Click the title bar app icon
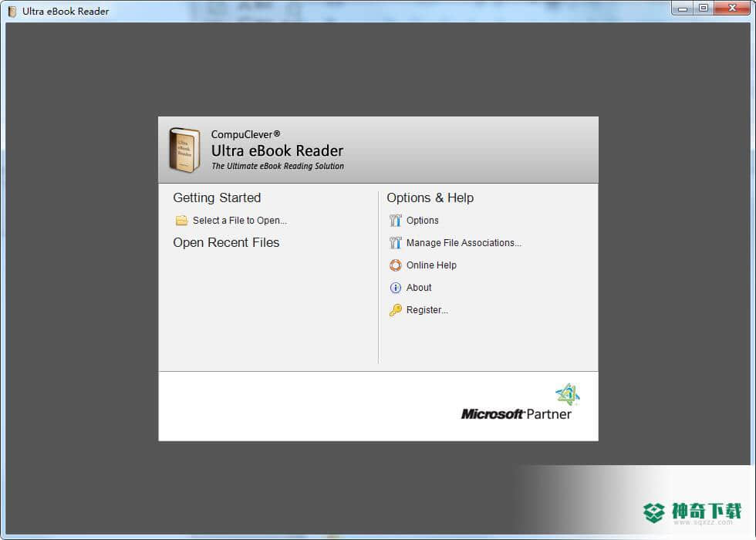Viewport: 756px width, 540px height. point(12,11)
